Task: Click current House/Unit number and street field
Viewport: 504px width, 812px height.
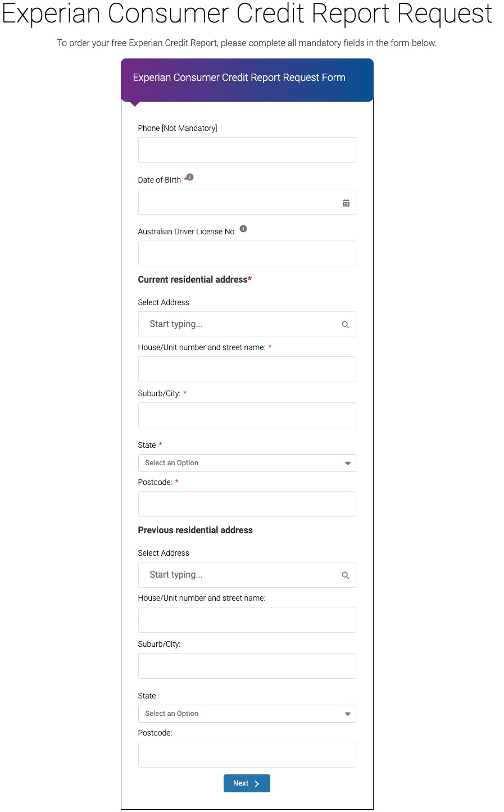Action: pos(247,369)
